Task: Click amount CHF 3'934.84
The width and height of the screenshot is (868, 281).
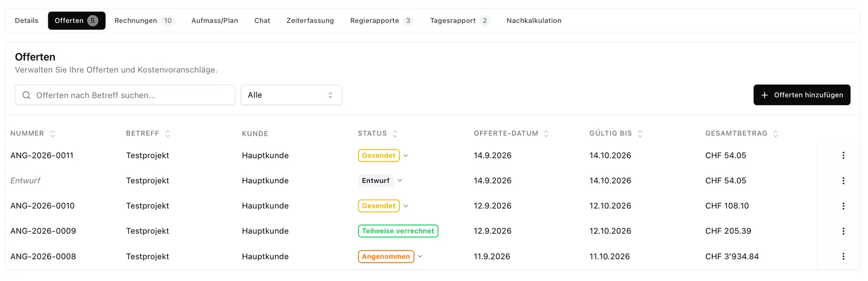Action: (732, 257)
